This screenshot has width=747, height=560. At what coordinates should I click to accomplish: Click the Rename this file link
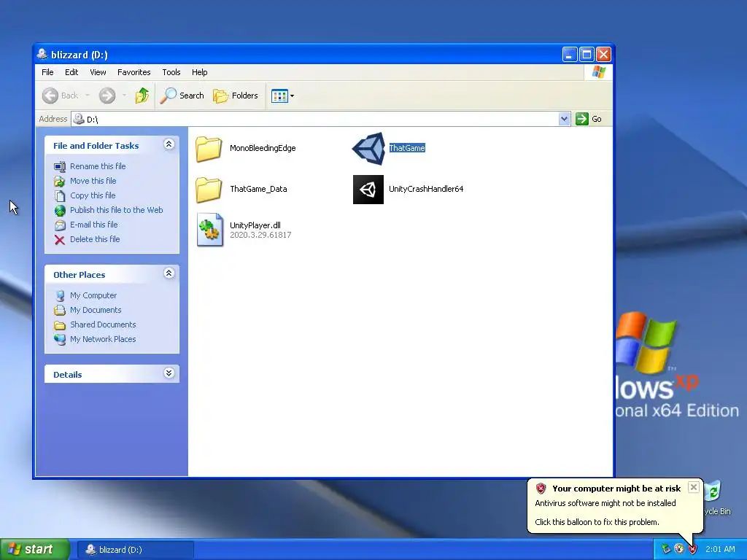click(x=98, y=167)
